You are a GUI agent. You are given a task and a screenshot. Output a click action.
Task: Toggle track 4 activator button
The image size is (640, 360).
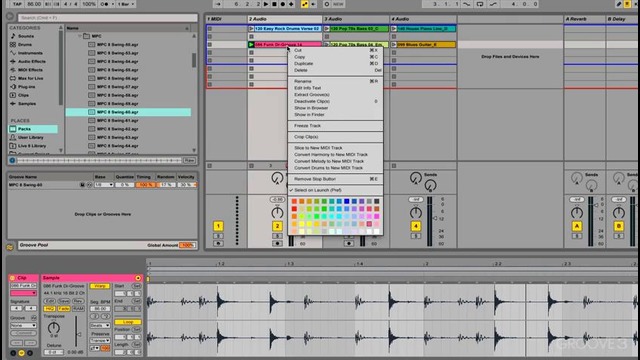(416, 226)
